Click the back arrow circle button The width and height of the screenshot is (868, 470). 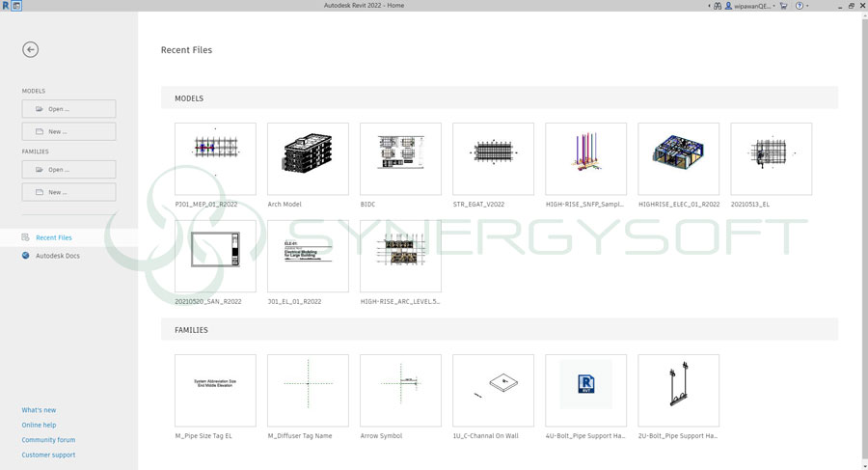tap(31, 49)
